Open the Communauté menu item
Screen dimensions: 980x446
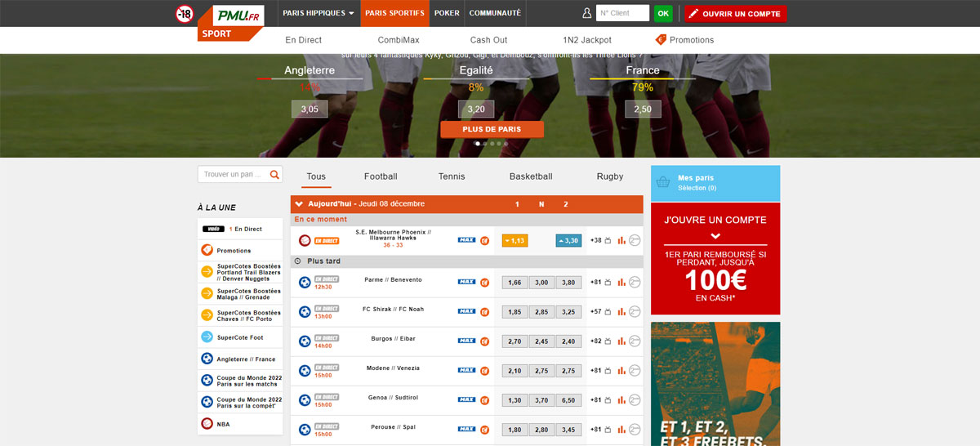click(495, 13)
